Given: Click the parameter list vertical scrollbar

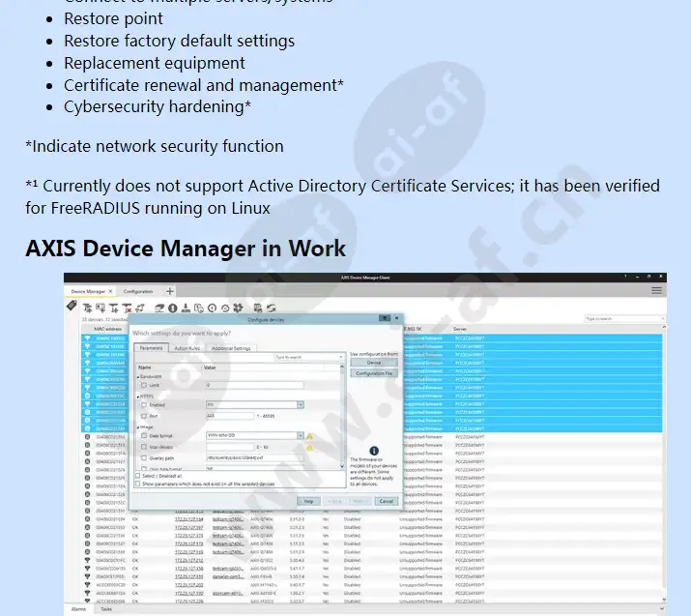Looking at the screenshot, I should pyautogui.click(x=342, y=416).
